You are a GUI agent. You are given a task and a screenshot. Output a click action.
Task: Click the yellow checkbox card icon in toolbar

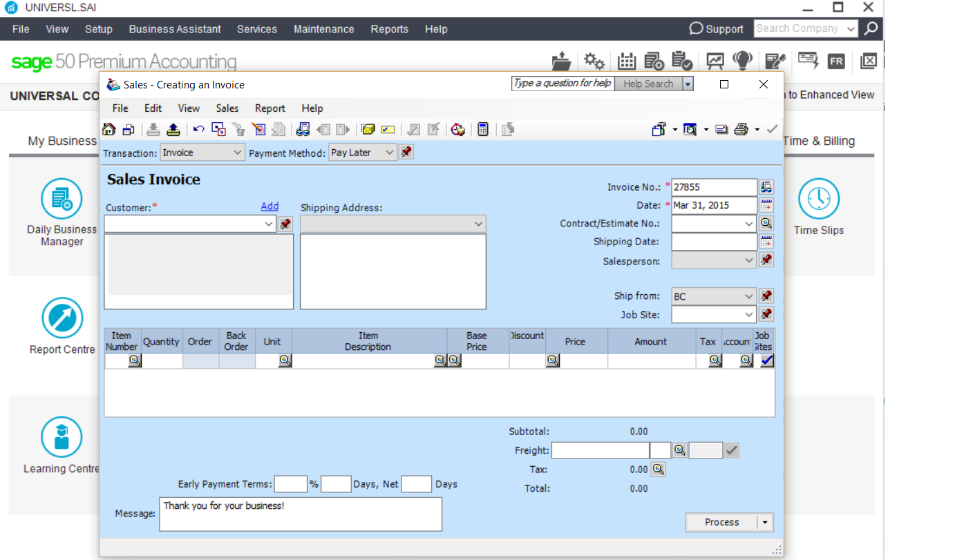tap(388, 129)
